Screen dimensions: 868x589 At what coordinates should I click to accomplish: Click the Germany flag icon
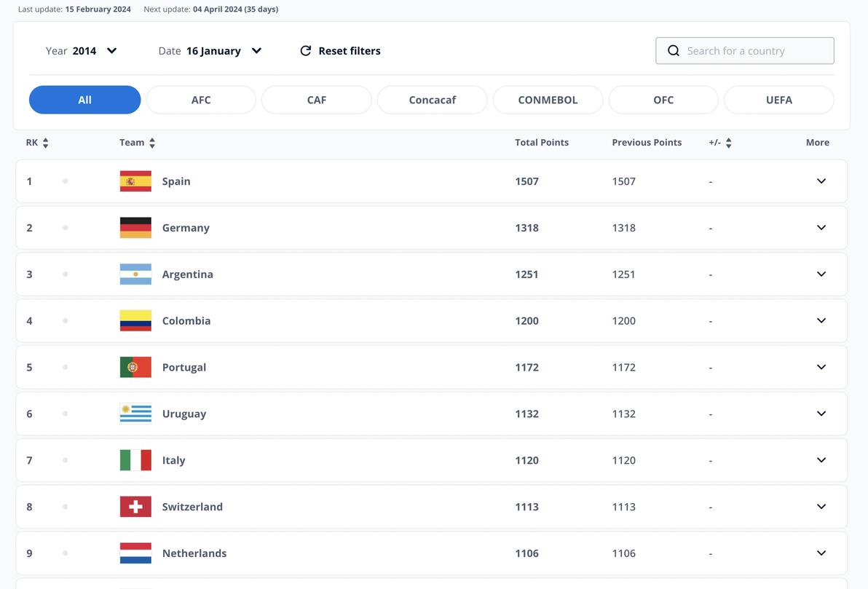click(135, 227)
